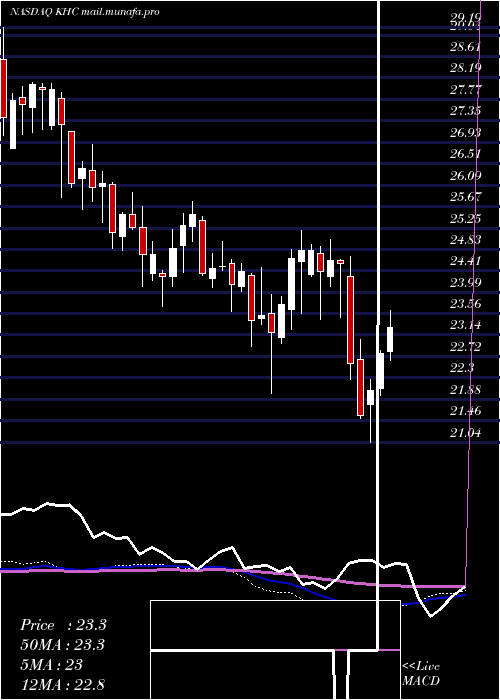Select the 26.09 price axis label
The image size is (500, 700).
465,175
